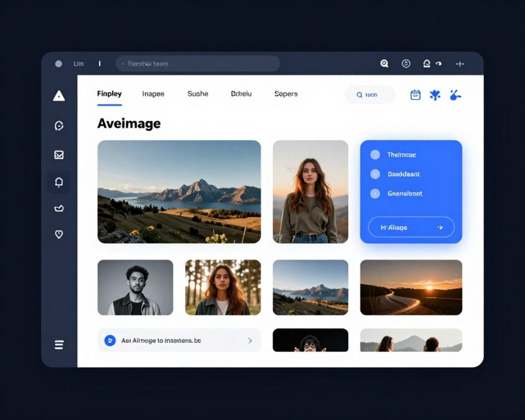The image size is (525, 420).
Task: Click the blue flower-shaped tool icon
Action: pos(435,95)
